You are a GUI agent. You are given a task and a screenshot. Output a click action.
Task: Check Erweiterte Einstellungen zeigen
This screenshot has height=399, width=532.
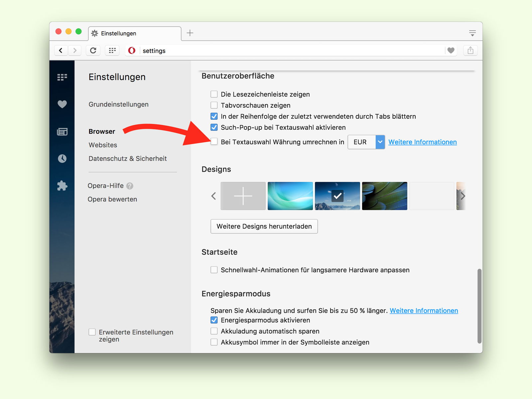point(92,332)
